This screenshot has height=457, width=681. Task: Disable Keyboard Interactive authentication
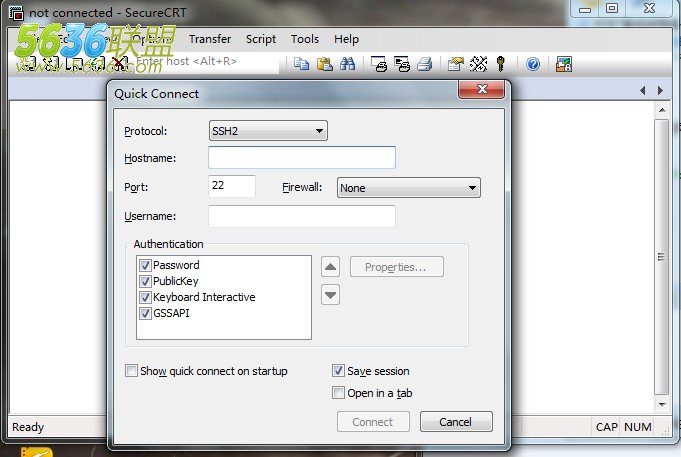coord(145,297)
